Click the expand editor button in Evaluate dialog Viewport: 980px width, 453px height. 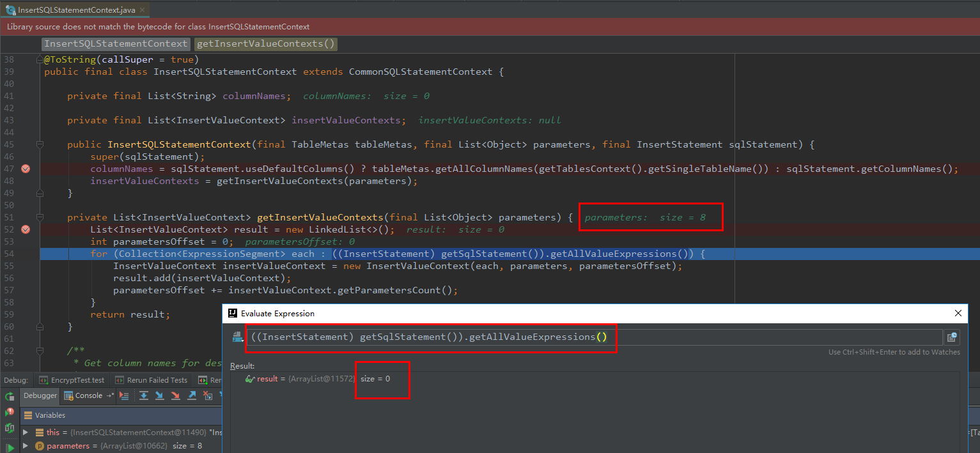pyautogui.click(x=952, y=337)
